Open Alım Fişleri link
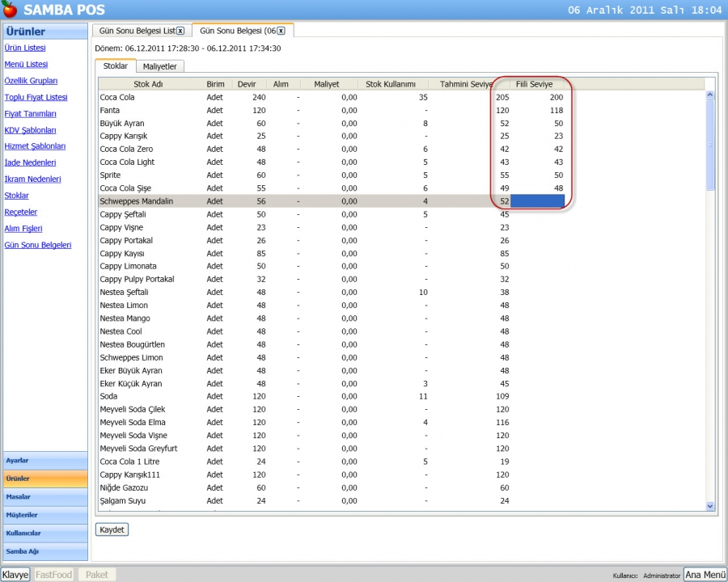 click(x=23, y=228)
